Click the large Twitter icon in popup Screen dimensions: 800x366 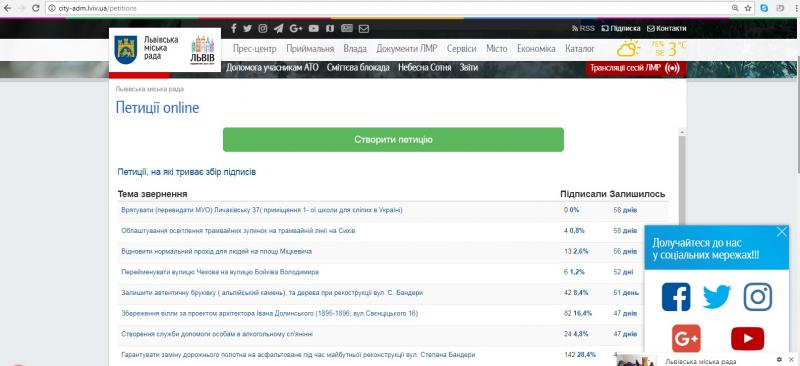point(716,297)
